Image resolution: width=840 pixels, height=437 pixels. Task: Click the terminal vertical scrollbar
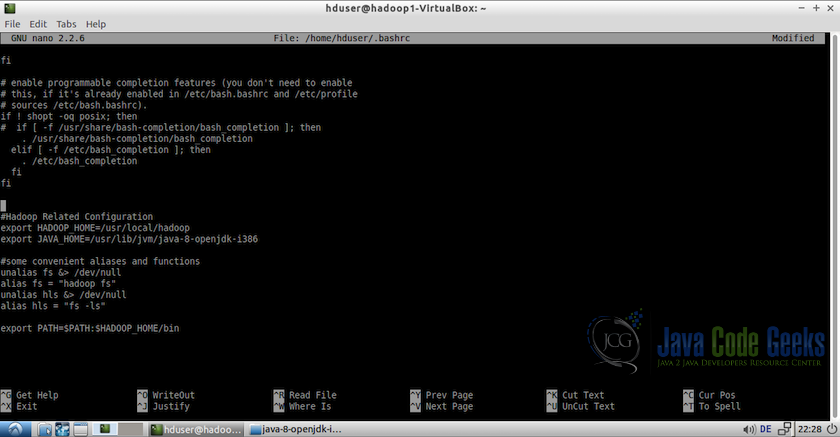pyautogui.click(x=835, y=225)
